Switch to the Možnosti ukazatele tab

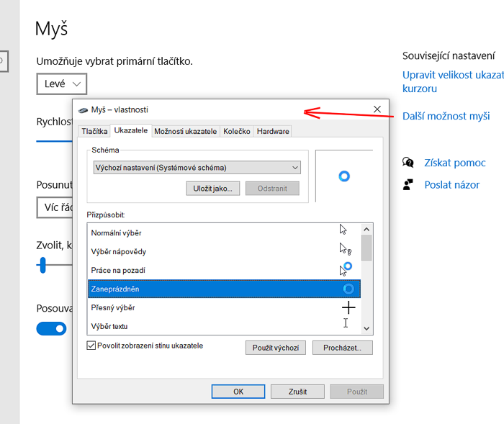pos(185,132)
